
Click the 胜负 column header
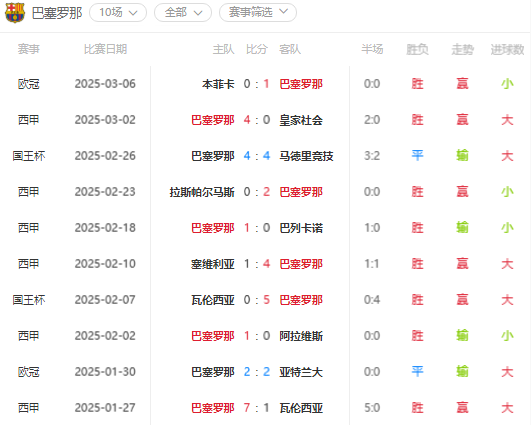click(x=417, y=49)
